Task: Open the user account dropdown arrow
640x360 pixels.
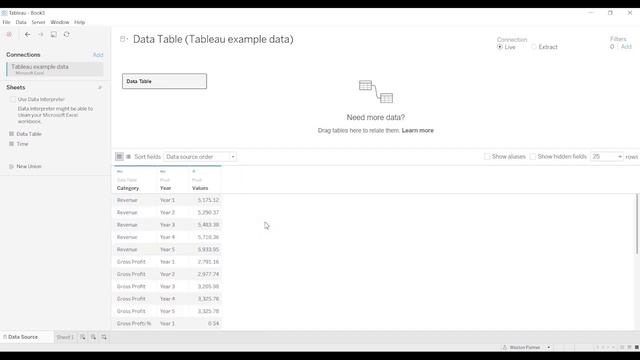Action: point(549,347)
